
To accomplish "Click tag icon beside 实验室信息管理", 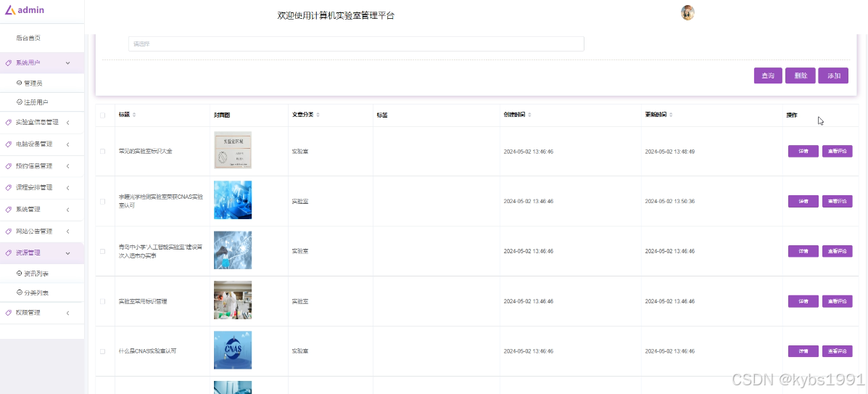I will (8, 123).
